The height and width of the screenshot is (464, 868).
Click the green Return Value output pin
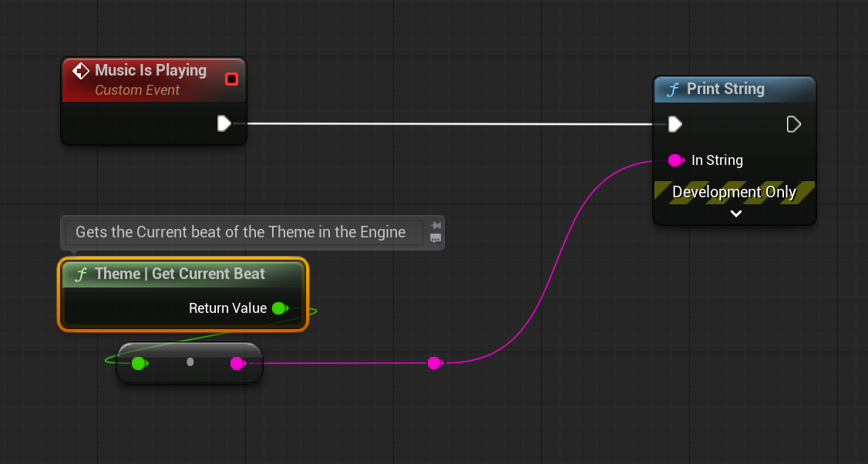(x=280, y=308)
